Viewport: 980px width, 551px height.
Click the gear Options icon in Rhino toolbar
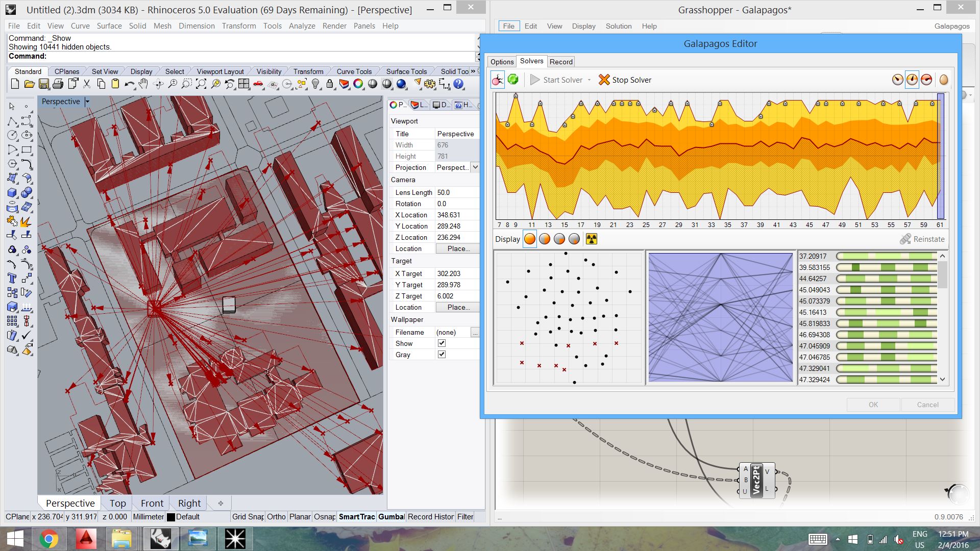pyautogui.click(x=430, y=84)
